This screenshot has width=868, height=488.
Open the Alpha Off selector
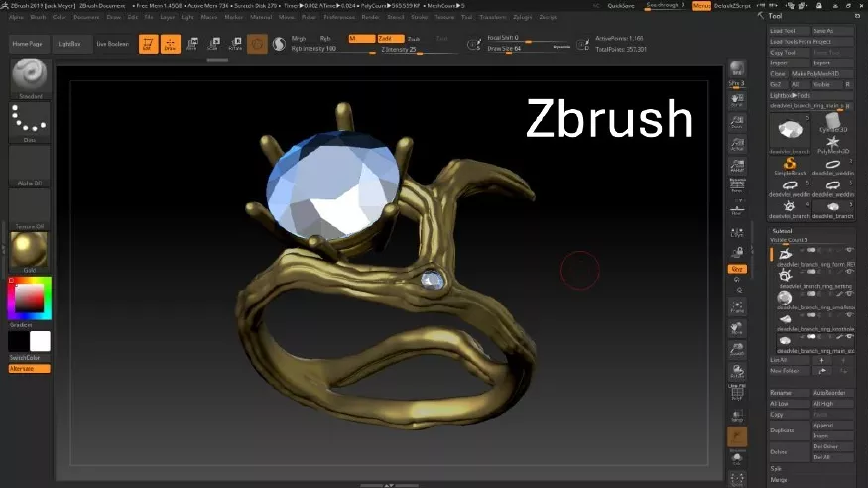(30, 166)
